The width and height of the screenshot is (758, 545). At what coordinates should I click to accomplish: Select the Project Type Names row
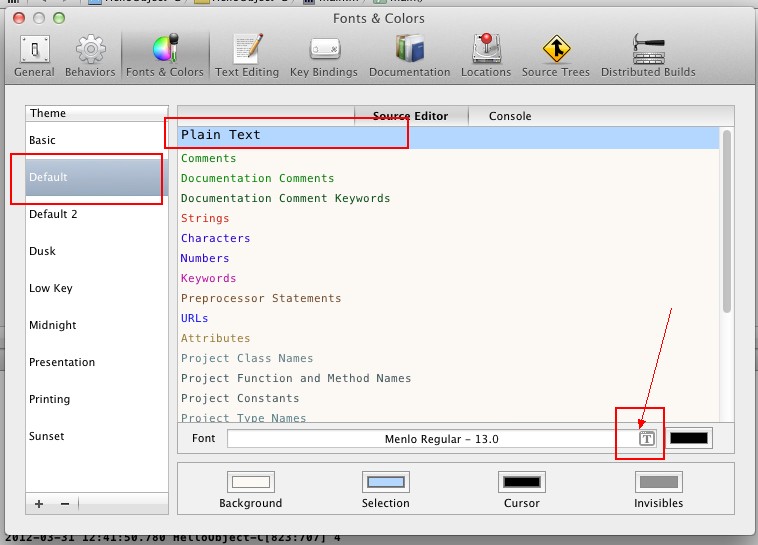449,417
